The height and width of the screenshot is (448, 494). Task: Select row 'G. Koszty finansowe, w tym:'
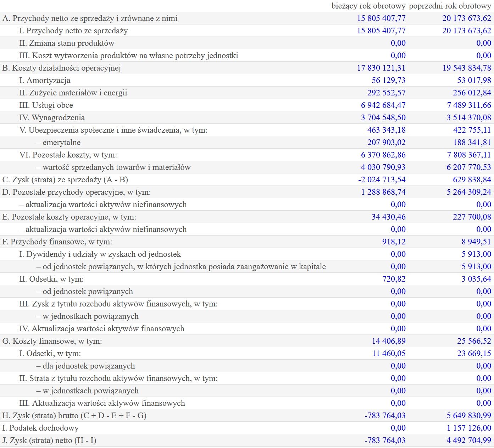pos(247,341)
